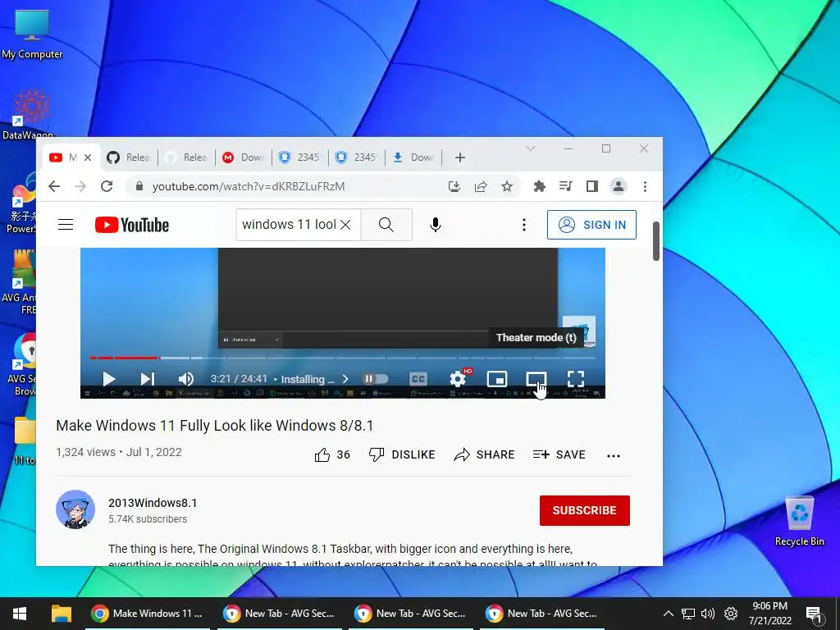Switch to second 2345 tab
Screen dimensions: 840x630
pyautogui.click(x=358, y=157)
